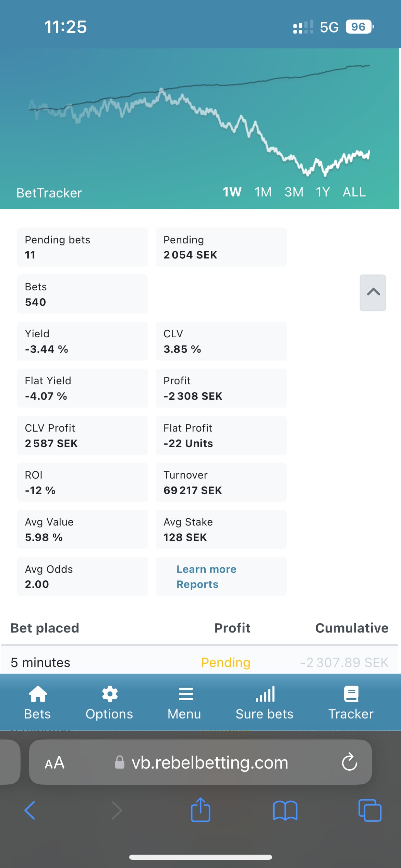401x868 pixels.
Task: Follow the Learn more link
Action: tap(206, 569)
